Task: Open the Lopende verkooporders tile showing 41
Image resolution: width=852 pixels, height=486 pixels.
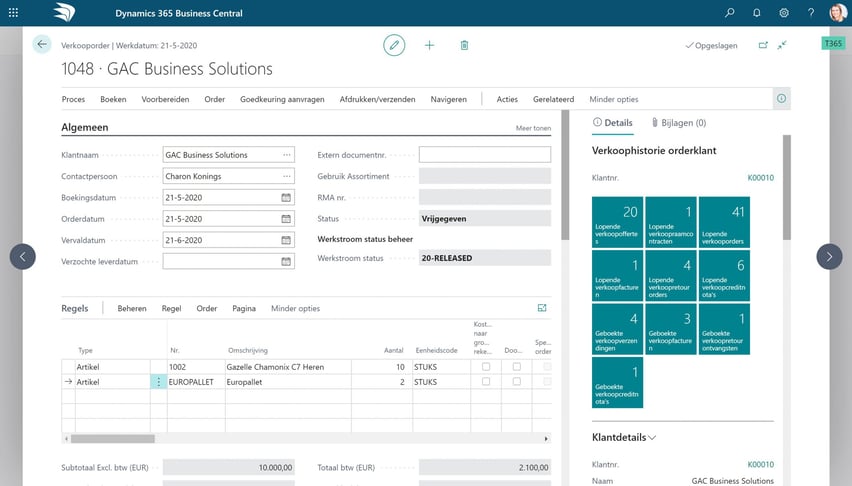Action: 724,222
